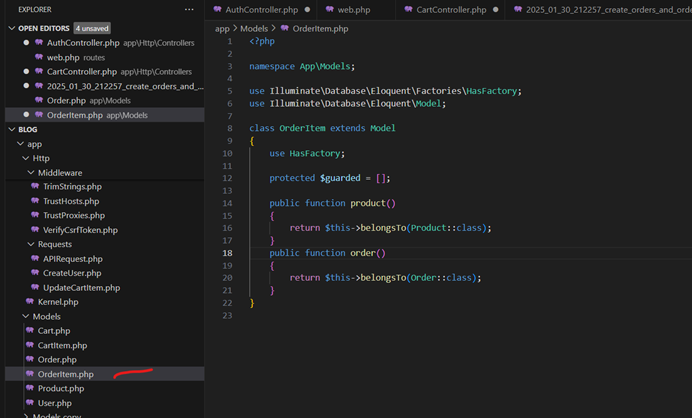Click the app breadcrumb segment
This screenshot has width=692, height=418.
click(x=222, y=29)
